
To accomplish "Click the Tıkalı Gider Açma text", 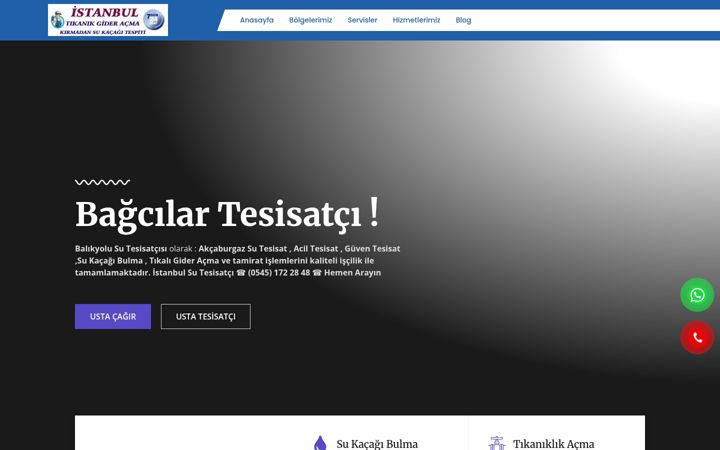I will [x=184, y=261].
